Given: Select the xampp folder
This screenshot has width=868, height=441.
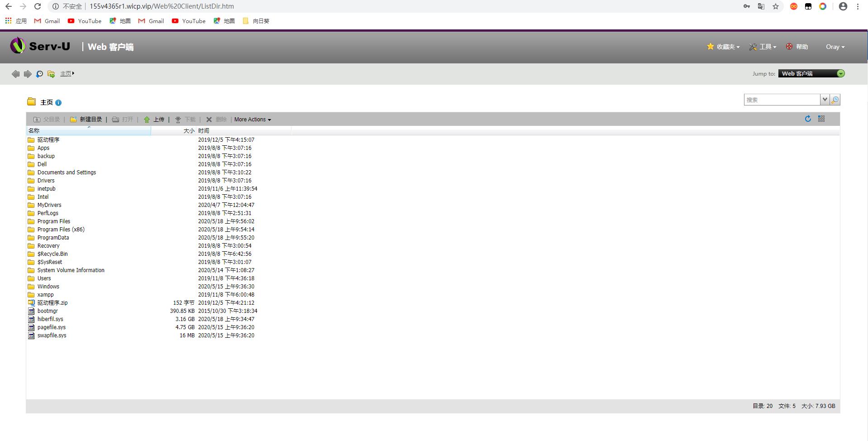Looking at the screenshot, I should pos(45,295).
